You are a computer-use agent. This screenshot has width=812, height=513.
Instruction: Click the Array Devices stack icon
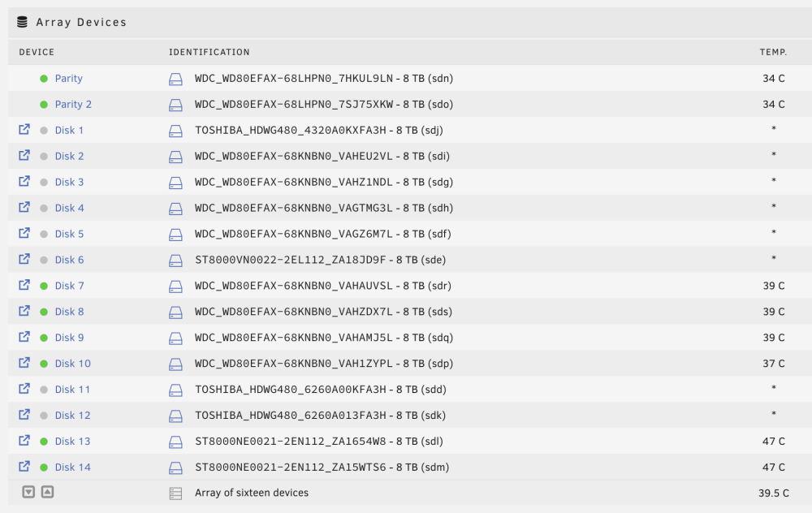pyautogui.click(x=22, y=22)
